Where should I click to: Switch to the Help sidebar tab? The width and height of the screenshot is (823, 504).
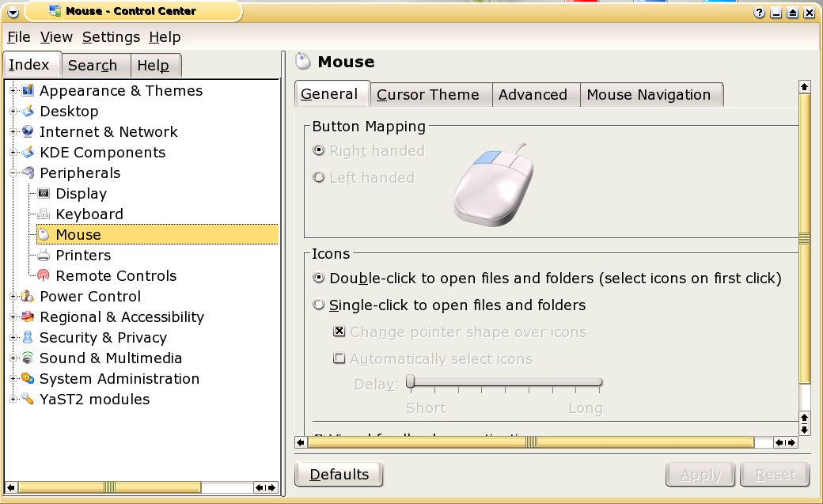tap(156, 66)
